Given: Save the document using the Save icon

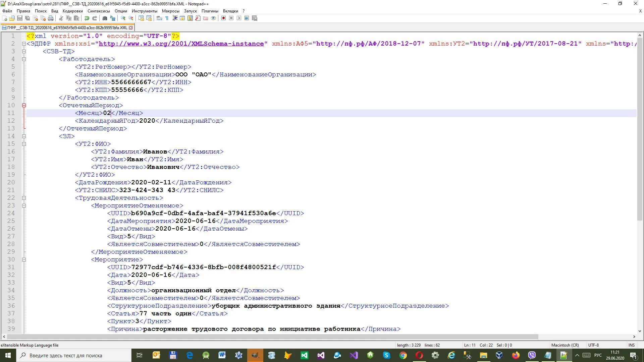Looking at the screenshot, I should 20,18.
